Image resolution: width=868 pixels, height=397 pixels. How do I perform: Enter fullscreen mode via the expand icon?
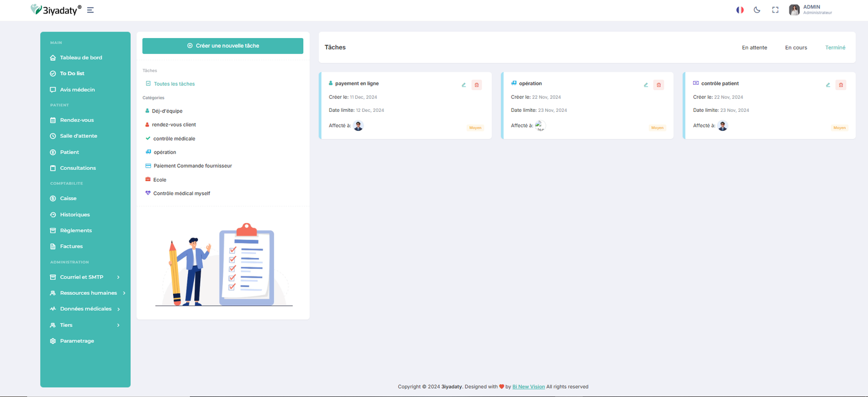coord(775,10)
